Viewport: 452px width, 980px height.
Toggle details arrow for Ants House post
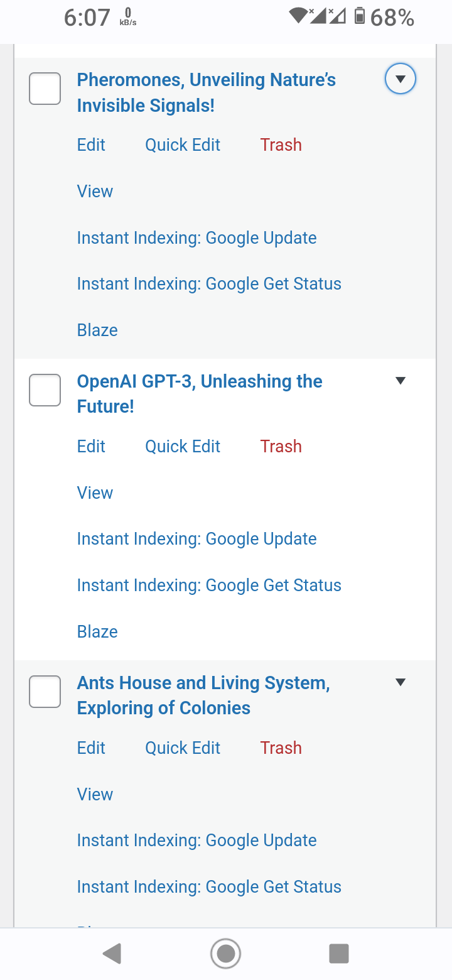(401, 682)
